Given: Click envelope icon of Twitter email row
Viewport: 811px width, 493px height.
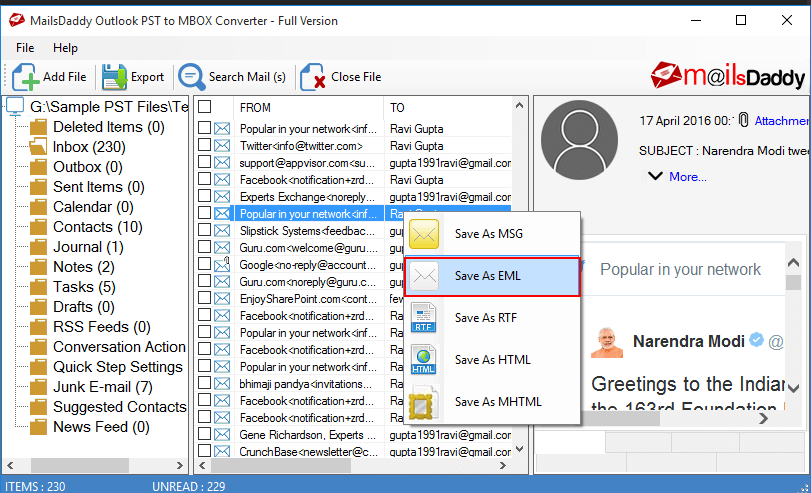Looking at the screenshot, I should click(222, 146).
